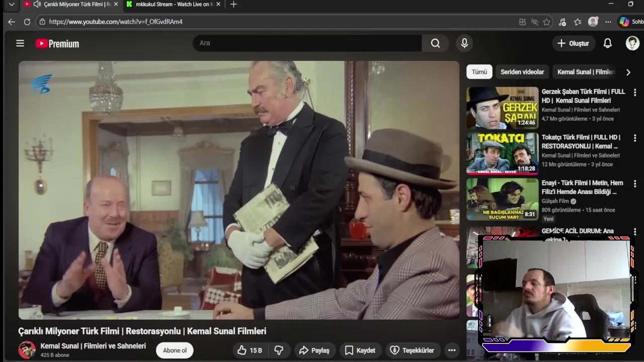Image resolution: width=644 pixels, height=362 pixels.
Task: Dislike the video with thumbs down
Action: tap(279, 350)
